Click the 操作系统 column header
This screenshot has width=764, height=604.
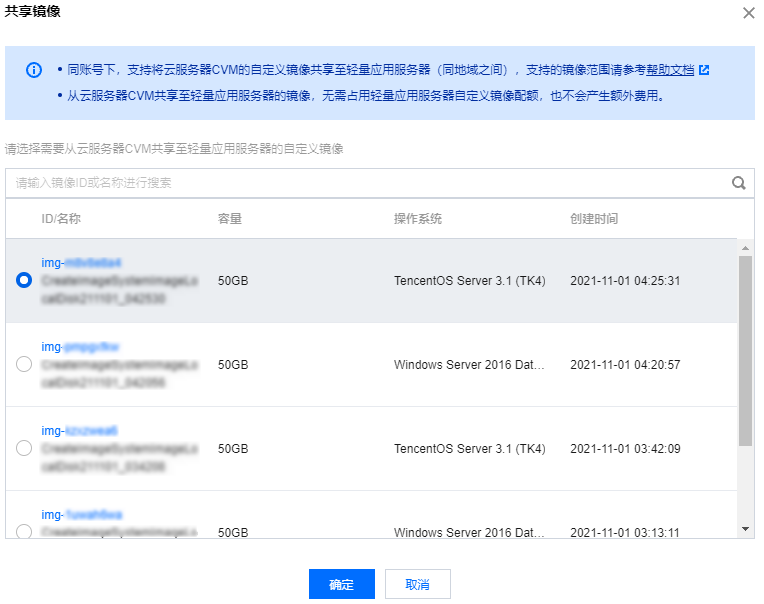(418, 219)
